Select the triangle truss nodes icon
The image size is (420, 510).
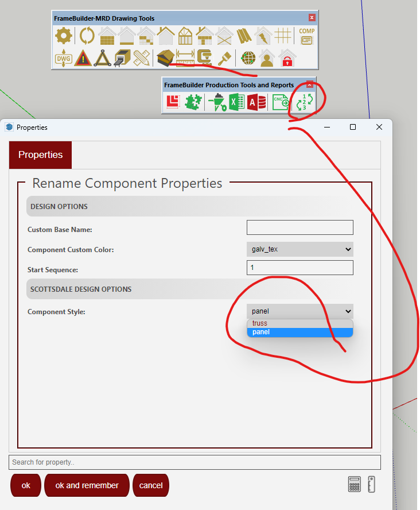(103, 59)
